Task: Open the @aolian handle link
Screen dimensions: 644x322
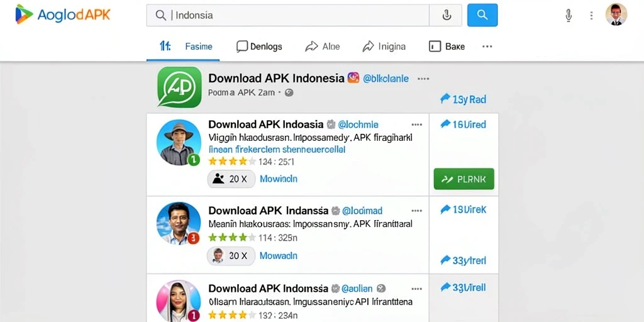Action: (357, 288)
